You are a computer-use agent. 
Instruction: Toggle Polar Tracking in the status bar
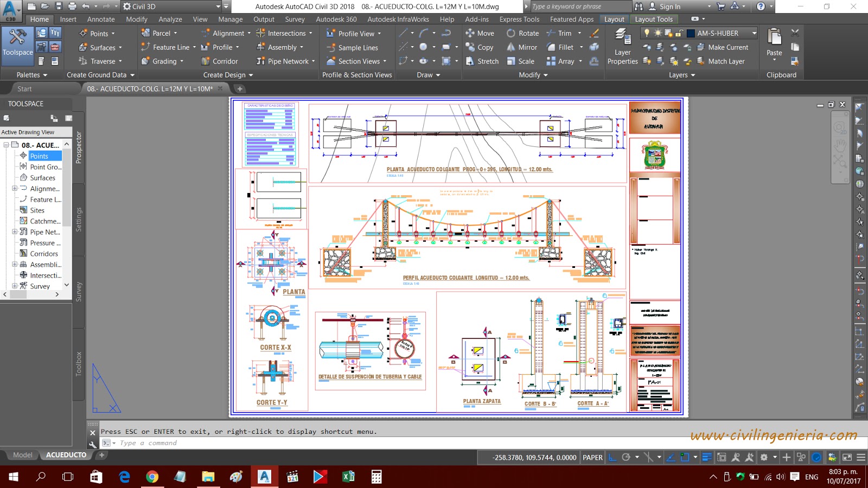[x=626, y=457]
